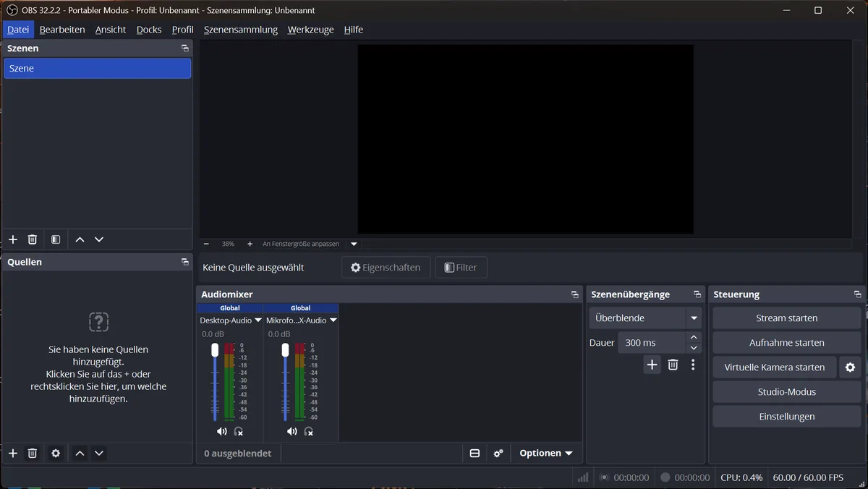Viewport: 868px width, 489px height.
Task: Open source properties gear in Quellen panel
Action: [x=56, y=454]
